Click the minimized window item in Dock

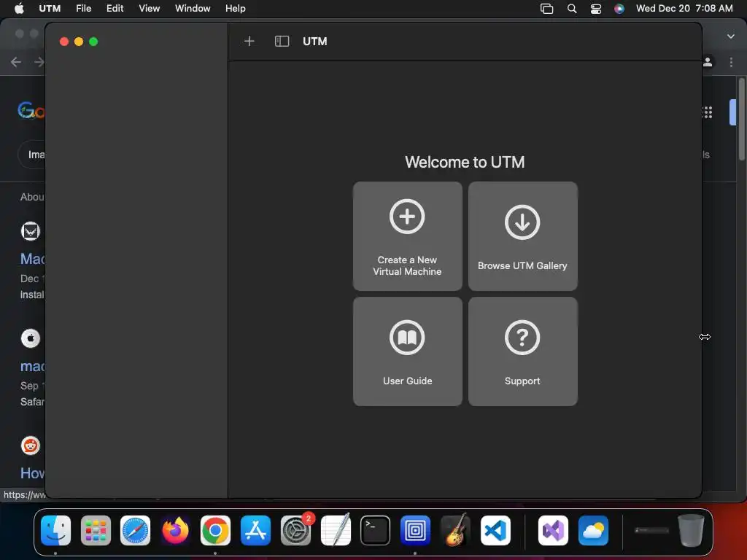point(651,530)
